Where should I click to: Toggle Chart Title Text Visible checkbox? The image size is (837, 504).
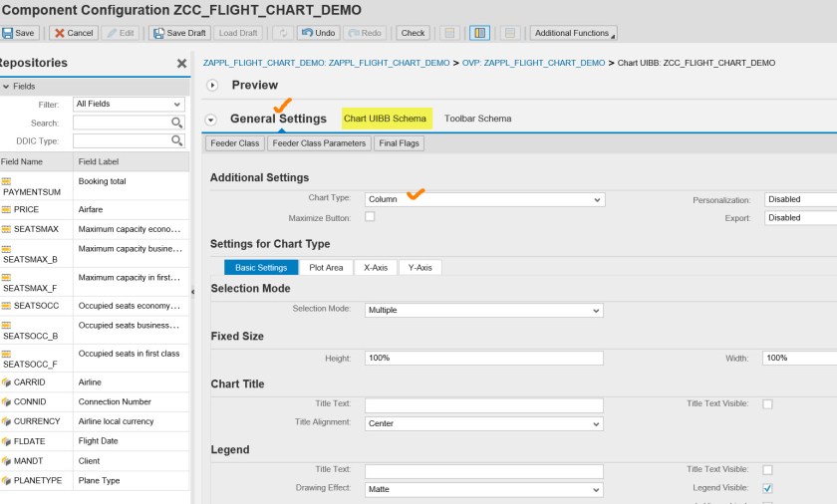(767, 404)
